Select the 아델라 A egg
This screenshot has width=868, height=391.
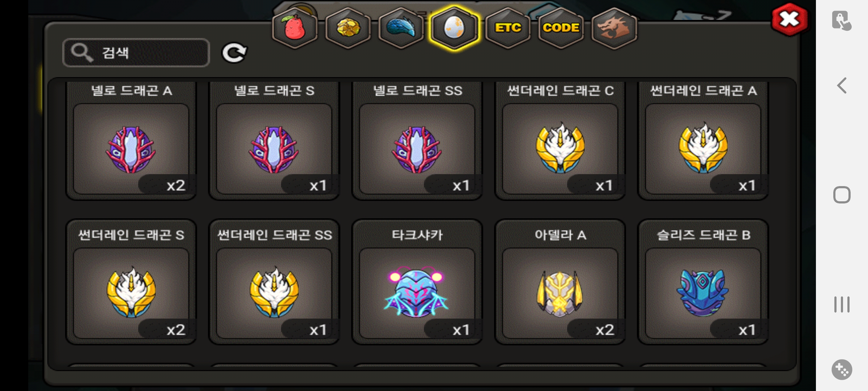560,282
